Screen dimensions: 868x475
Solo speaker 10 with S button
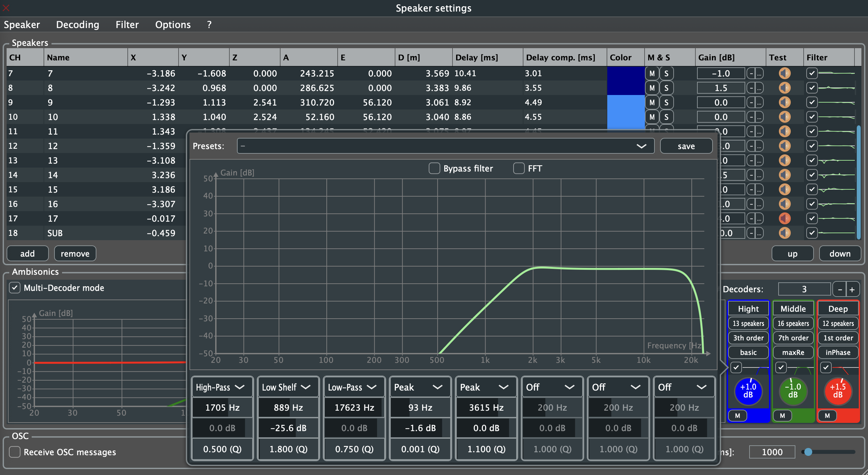pyautogui.click(x=666, y=117)
